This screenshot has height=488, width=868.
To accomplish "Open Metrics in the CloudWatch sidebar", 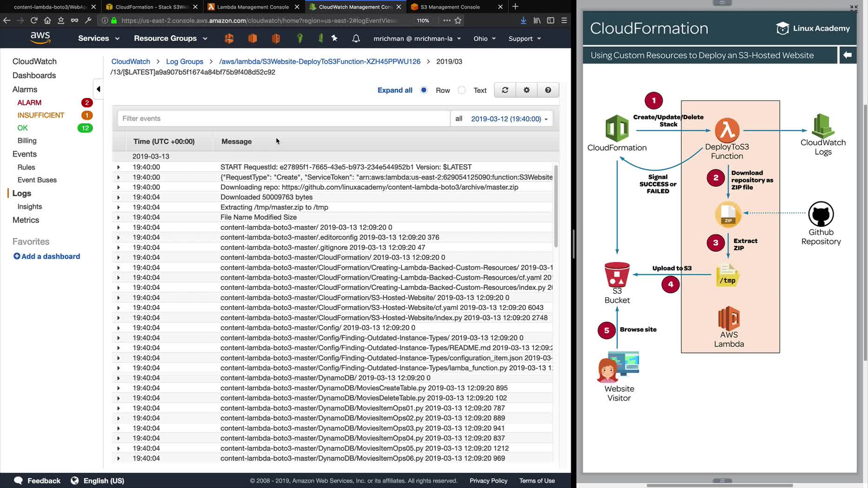I will click(26, 220).
